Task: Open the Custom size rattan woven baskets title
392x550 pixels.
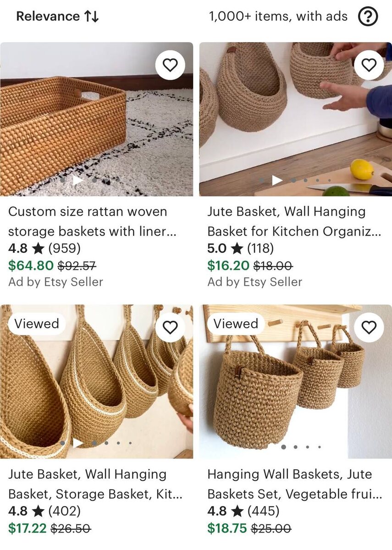Action: click(x=92, y=221)
